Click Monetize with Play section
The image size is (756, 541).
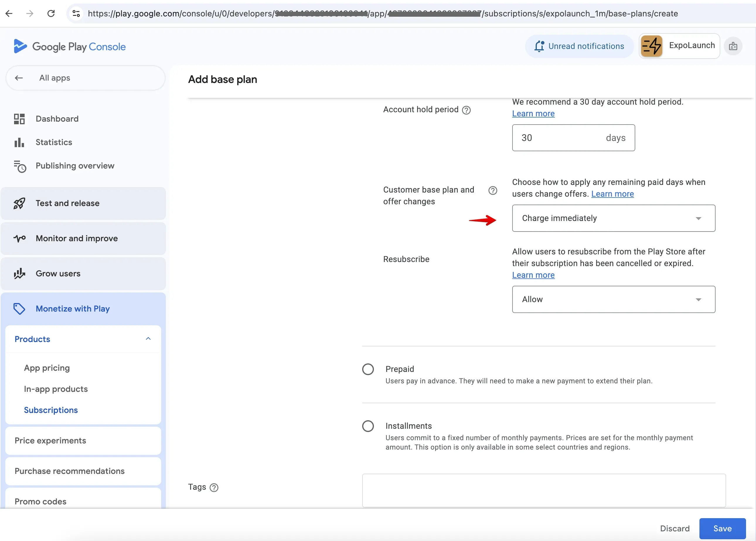coord(83,309)
